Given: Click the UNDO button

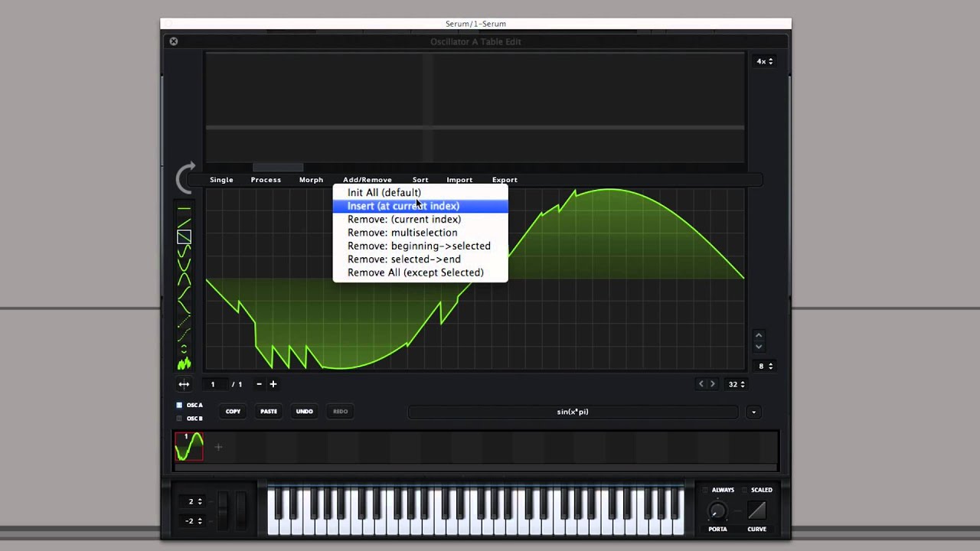Looking at the screenshot, I should 305,412.
